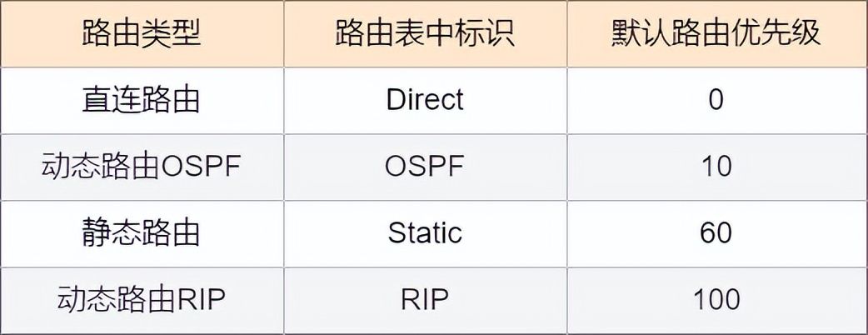Select the routing table identifier for 静态路由
Image resolution: width=868 pixels, height=335 pixels.
point(425,232)
